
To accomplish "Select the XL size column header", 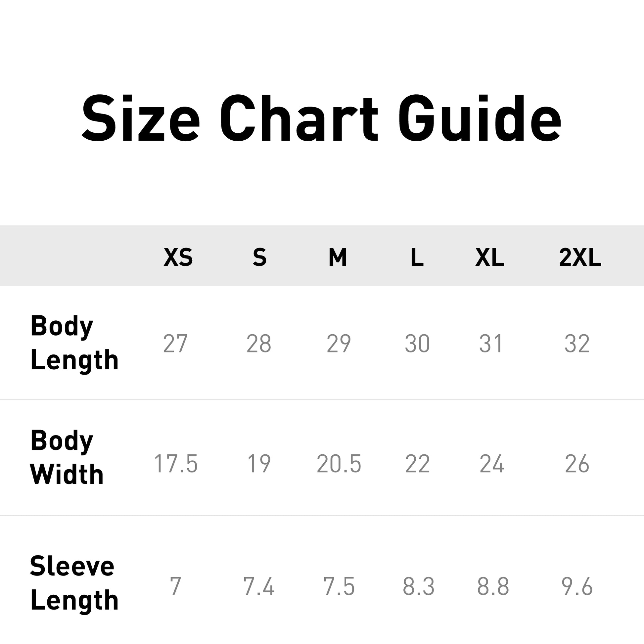I will [490, 257].
